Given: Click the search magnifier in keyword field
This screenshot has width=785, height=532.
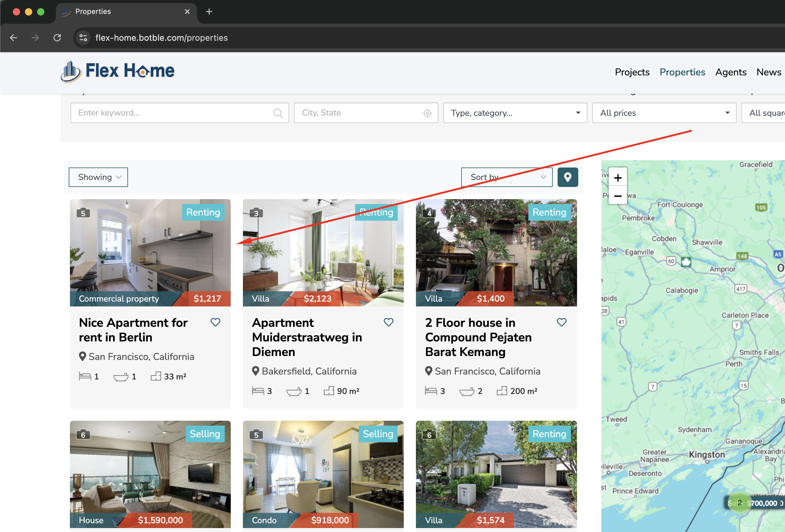Looking at the screenshot, I should click(278, 113).
